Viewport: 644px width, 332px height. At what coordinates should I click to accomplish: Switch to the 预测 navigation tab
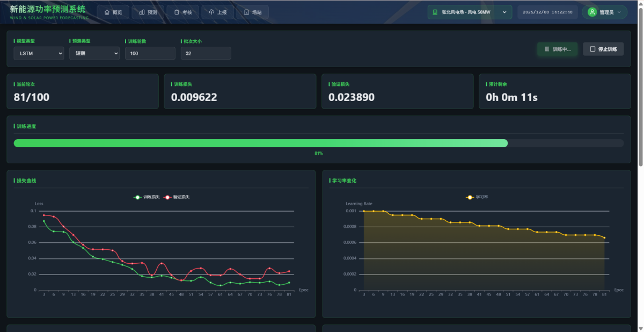148,12
